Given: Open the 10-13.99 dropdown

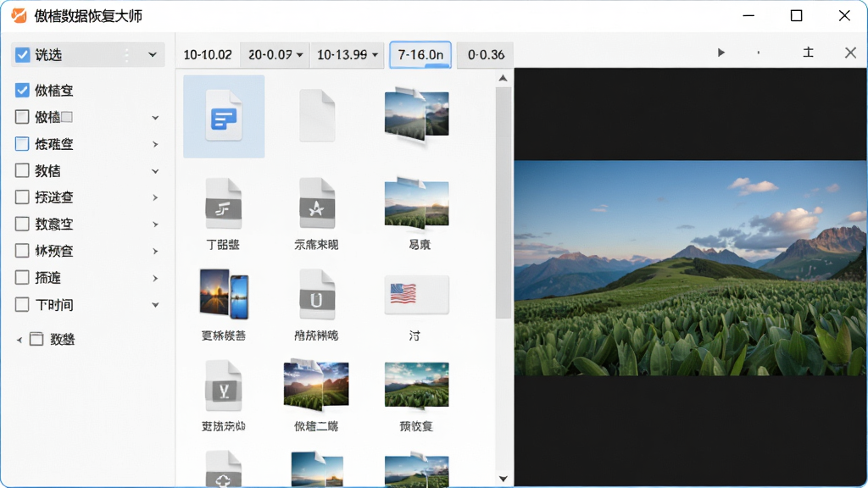Looking at the screenshot, I should point(347,55).
